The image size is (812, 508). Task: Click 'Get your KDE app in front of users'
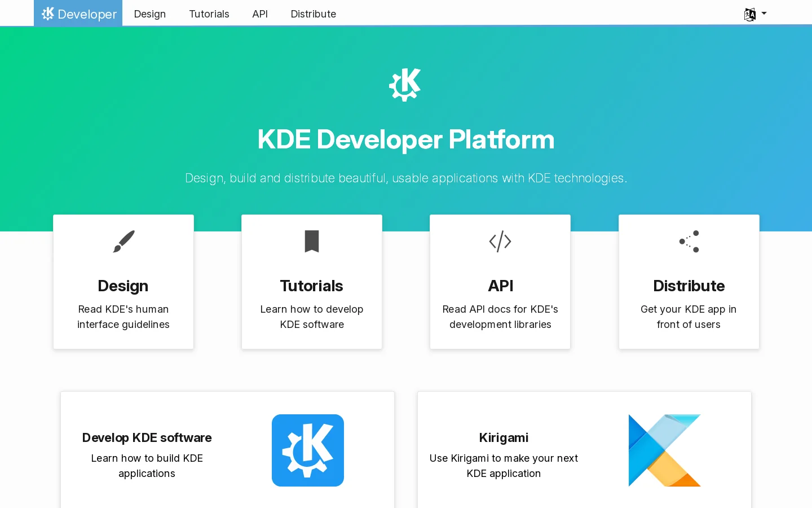(x=689, y=317)
